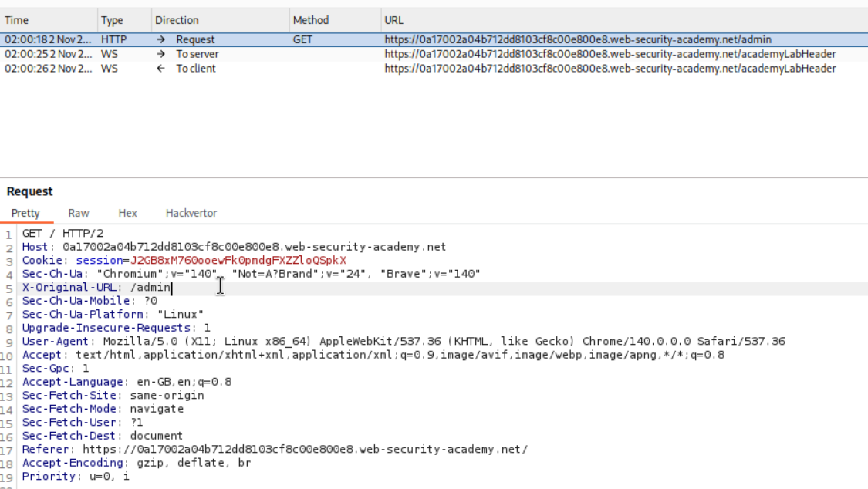Open the Raw request tab
Viewport: 868px width, 489px height.
(x=79, y=213)
